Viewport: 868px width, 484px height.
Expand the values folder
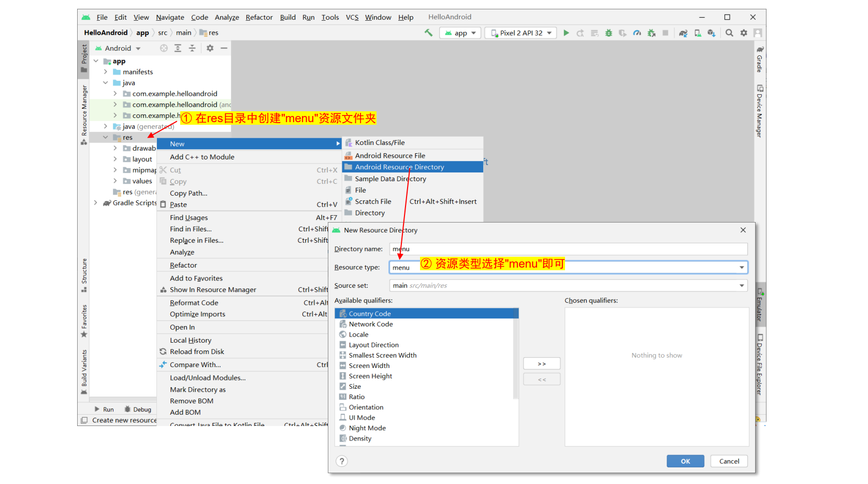pos(115,181)
